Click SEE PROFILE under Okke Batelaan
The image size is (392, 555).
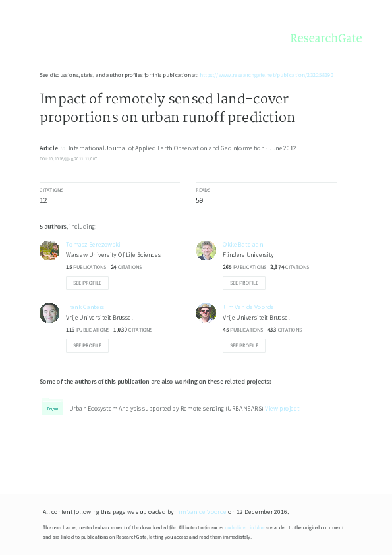click(244, 283)
